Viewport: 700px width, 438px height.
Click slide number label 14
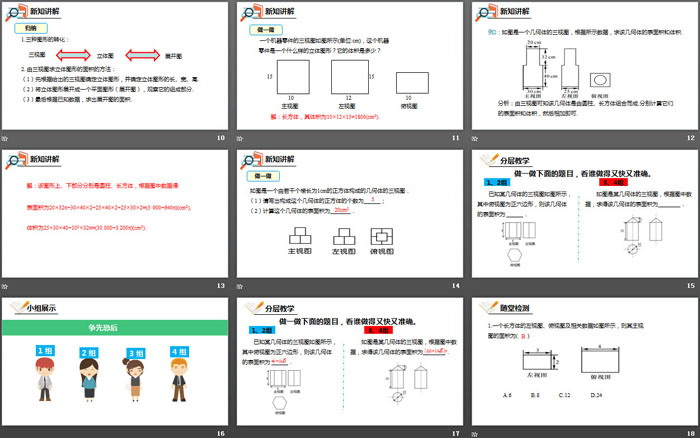point(455,286)
